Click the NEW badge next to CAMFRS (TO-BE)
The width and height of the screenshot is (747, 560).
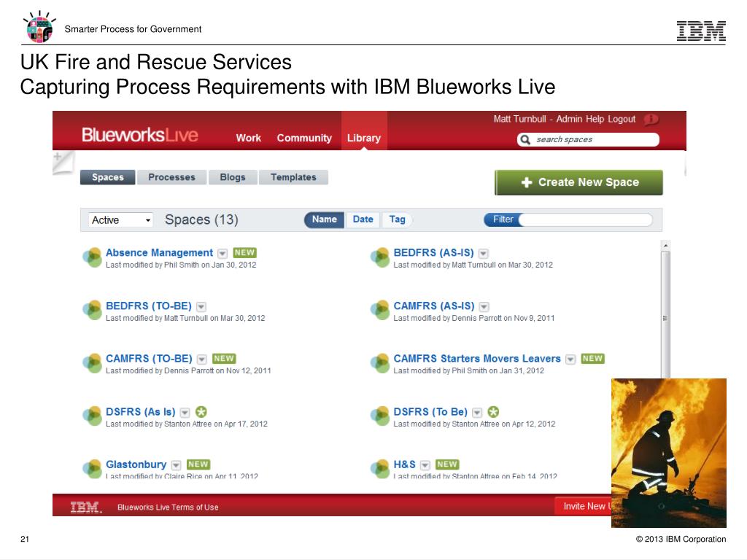(224, 359)
